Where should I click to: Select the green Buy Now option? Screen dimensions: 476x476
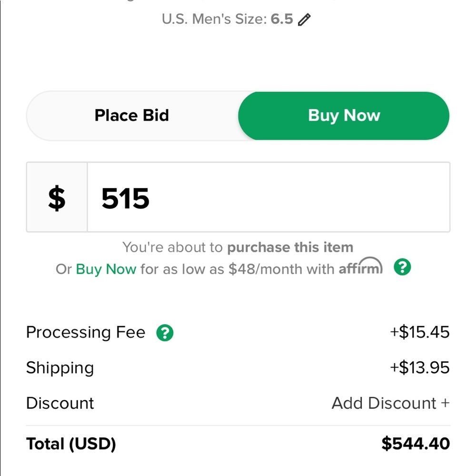(x=344, y=116)
